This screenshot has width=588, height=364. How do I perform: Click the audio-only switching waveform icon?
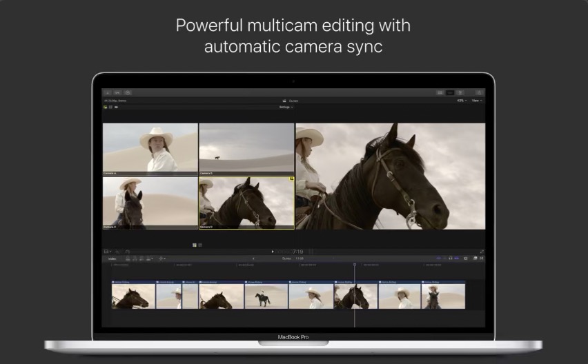coord(116,108)
